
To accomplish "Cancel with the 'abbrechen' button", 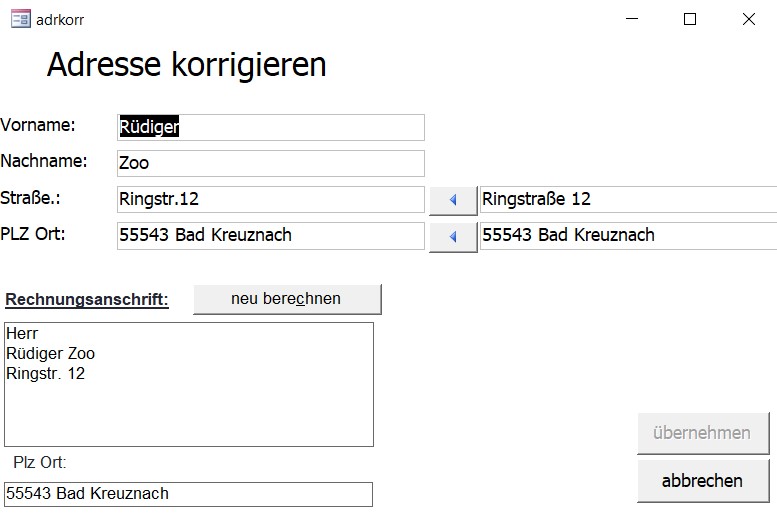I will pyautogui.click(x=702, y=481).
